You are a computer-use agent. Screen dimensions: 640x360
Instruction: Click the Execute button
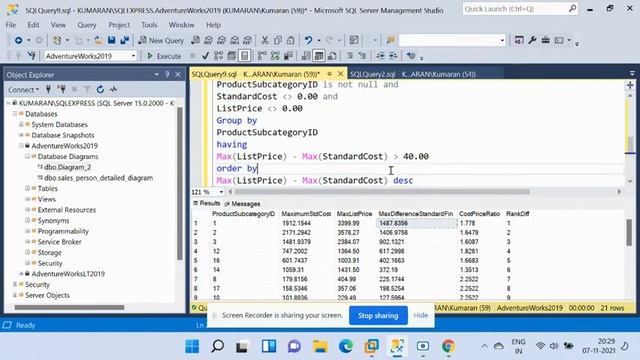(164, 56)
